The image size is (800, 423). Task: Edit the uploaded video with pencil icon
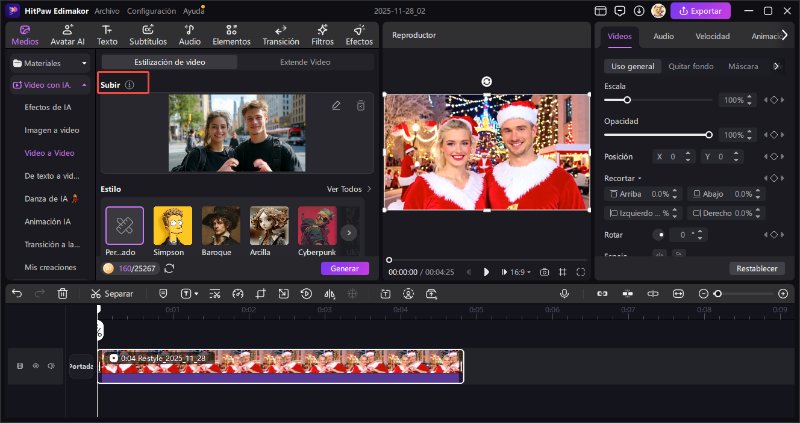336,106
